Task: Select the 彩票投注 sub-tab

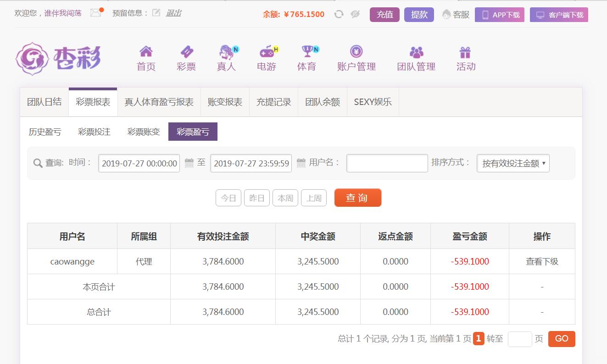Action: 94,132
